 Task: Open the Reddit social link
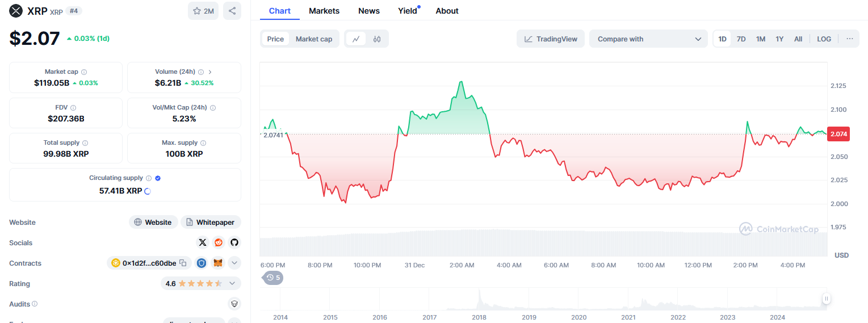tap(219, 242)
